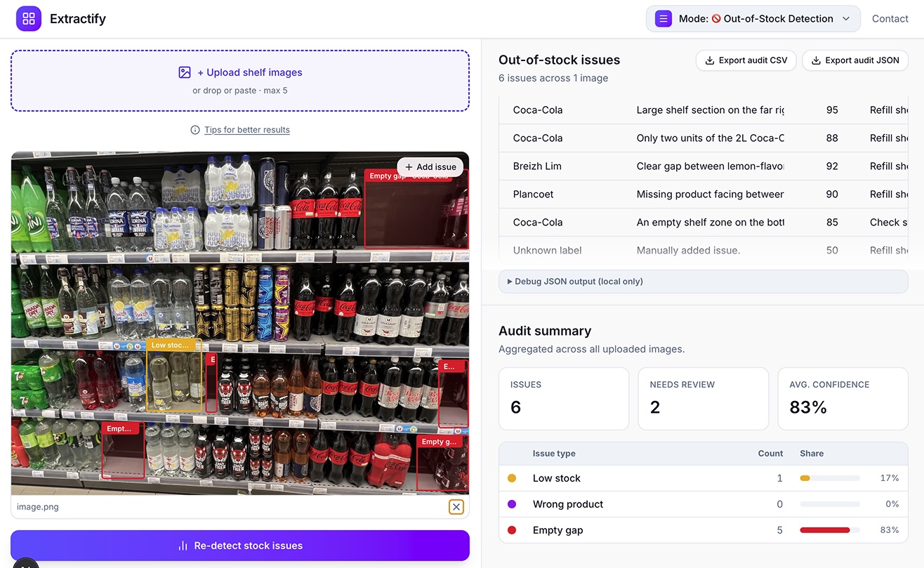Viewport: 924px width, 568px height.
Task: Select the Empty gap Coca-Cola box top right
Action: (x=416, y=209)
